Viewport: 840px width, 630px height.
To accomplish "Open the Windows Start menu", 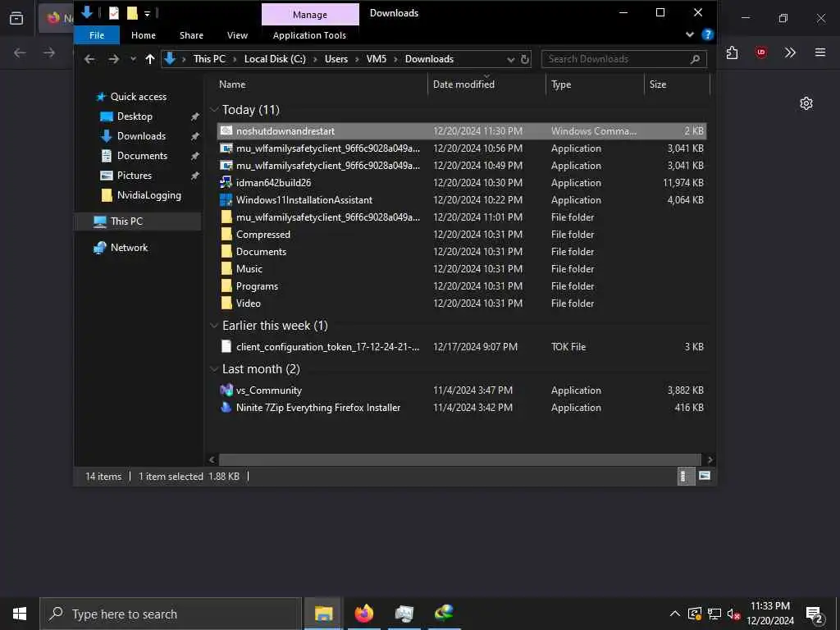I will [x=20, y=614].
